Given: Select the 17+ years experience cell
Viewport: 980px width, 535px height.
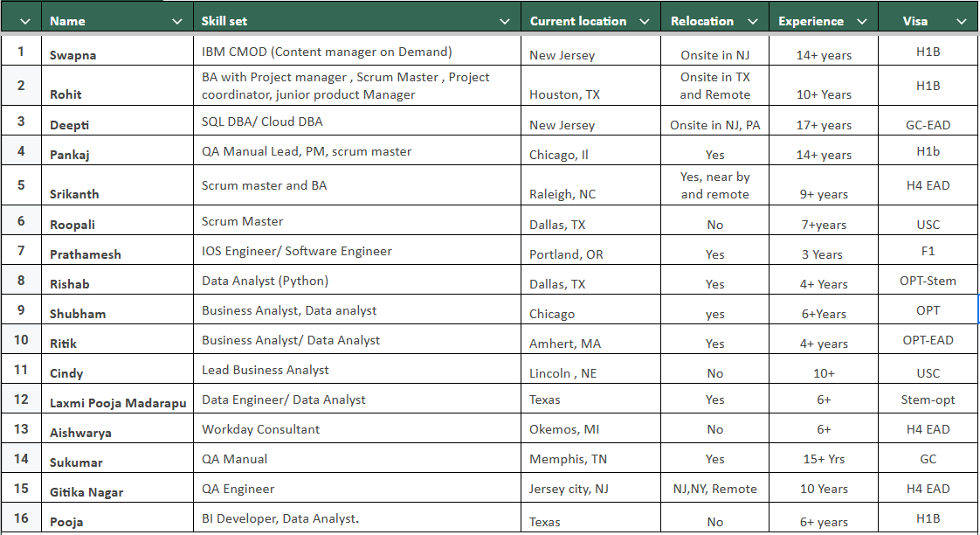Looking at the screenshot, I should [x=824, y=125].
